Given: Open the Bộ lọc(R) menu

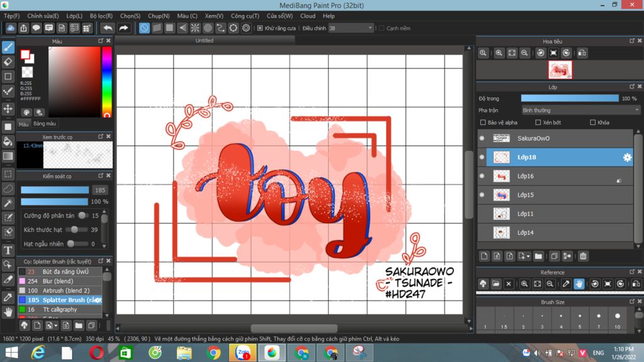Looking at the screenshot, I should [101, 16].
